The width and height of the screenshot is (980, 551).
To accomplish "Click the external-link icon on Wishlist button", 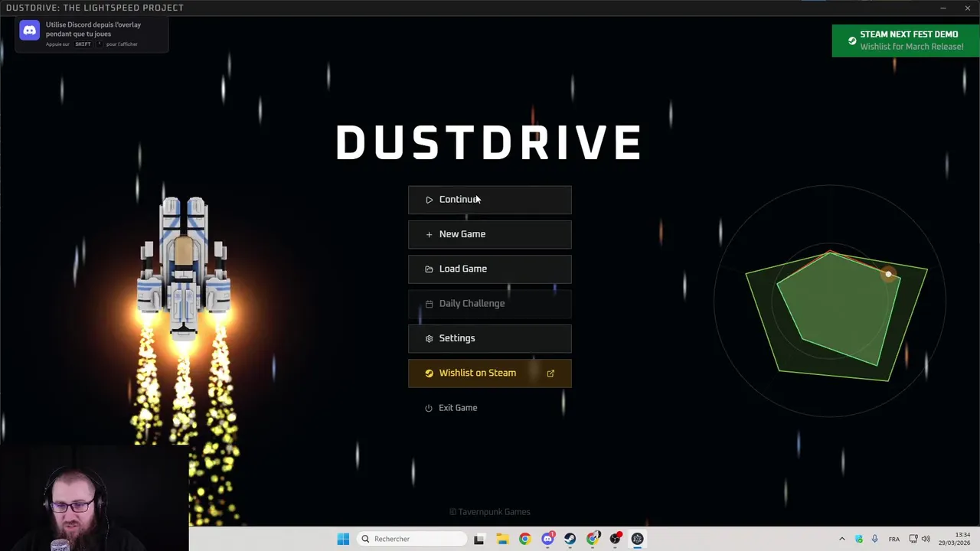I will point(550,373).
